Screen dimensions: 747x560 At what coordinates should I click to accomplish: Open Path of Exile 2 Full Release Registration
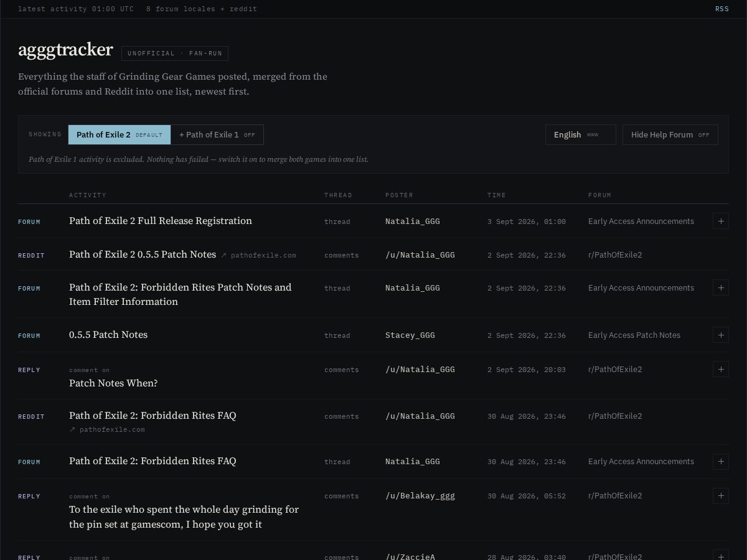[x=161, y=221]
